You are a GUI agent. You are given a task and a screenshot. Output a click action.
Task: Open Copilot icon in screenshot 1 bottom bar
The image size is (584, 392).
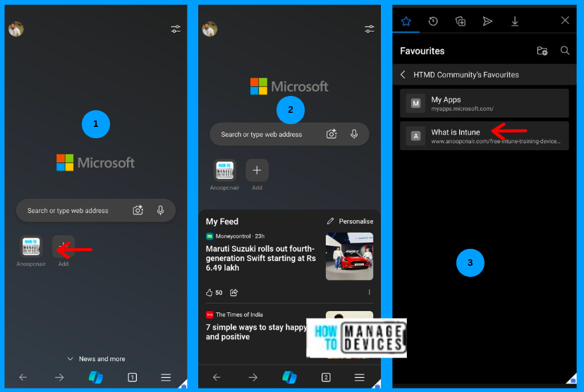click(96, 377)
